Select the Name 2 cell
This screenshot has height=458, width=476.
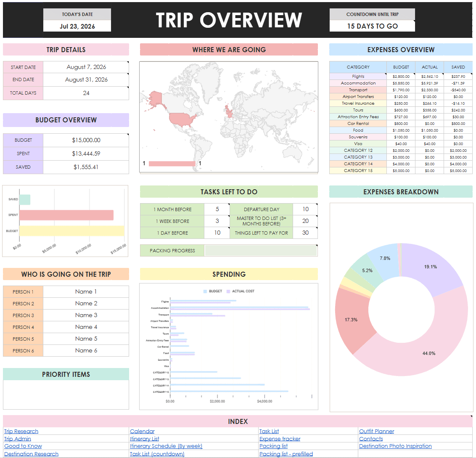(x=86, y=303)
